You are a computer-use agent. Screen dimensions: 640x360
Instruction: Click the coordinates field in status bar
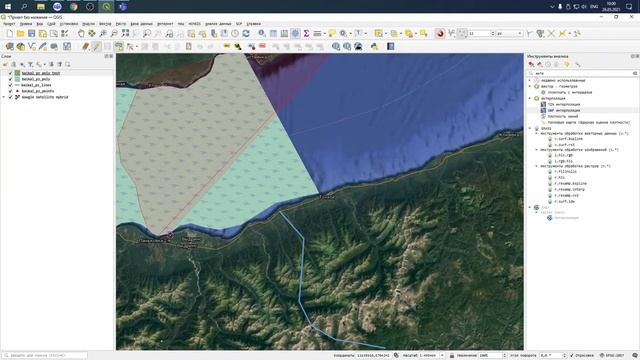(x=373, y=356)
